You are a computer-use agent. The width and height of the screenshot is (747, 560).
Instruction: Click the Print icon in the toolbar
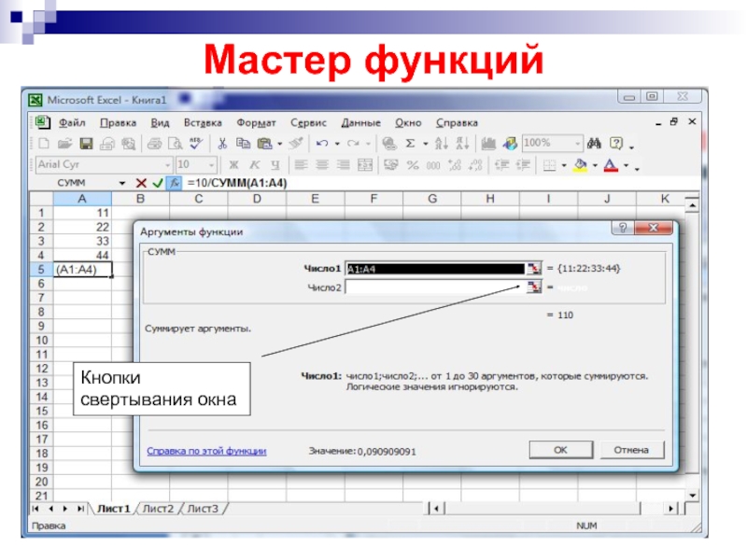point(154,144)
